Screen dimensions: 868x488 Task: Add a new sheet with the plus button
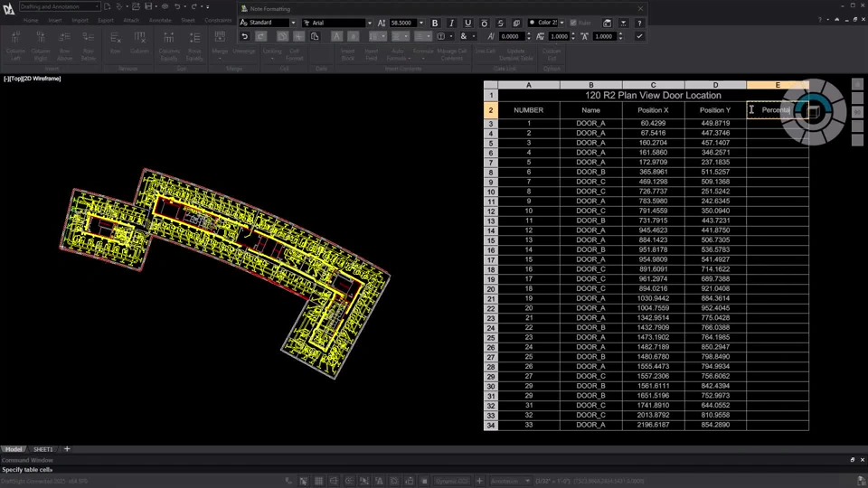click(67, 449)
